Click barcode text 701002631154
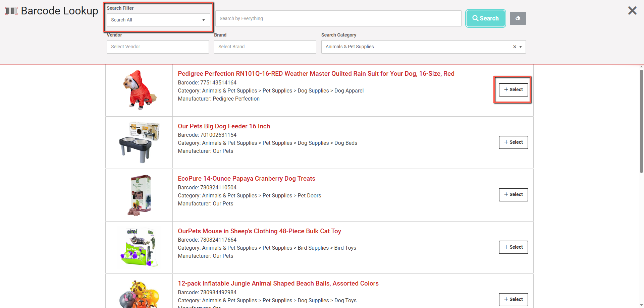Screen dimensions: 644x308 (218, 135)
